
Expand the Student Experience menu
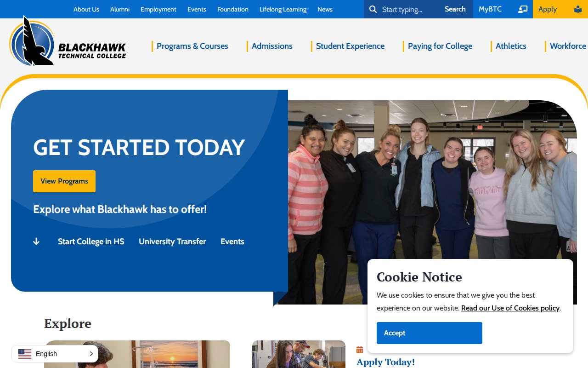click(350, 46)
